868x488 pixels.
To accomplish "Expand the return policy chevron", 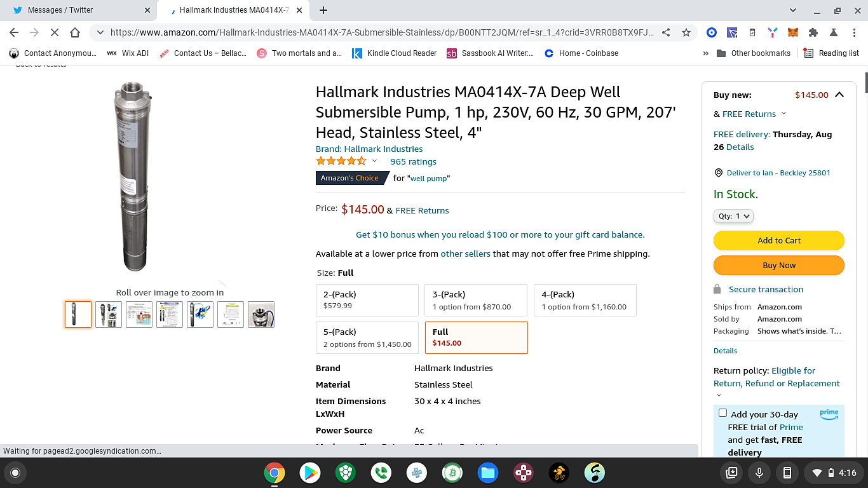I will coord(719,395).
